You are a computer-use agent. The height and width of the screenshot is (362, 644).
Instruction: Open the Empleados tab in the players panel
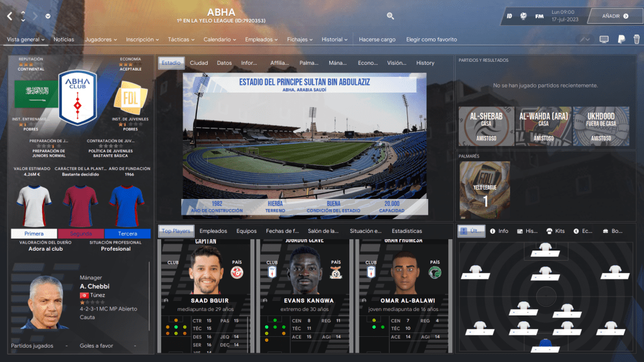[x=213, y=231]
